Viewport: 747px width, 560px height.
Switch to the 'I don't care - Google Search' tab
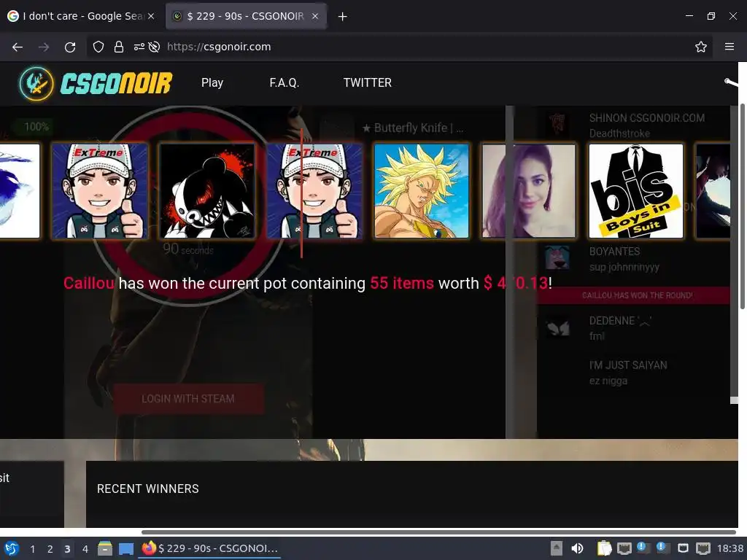81,16
